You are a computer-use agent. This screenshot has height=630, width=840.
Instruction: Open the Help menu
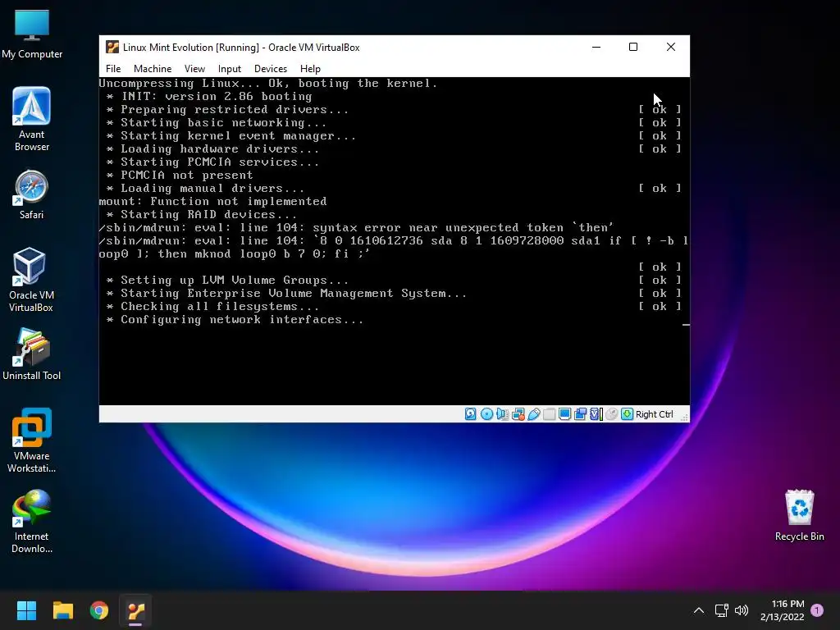click(310, 69)
